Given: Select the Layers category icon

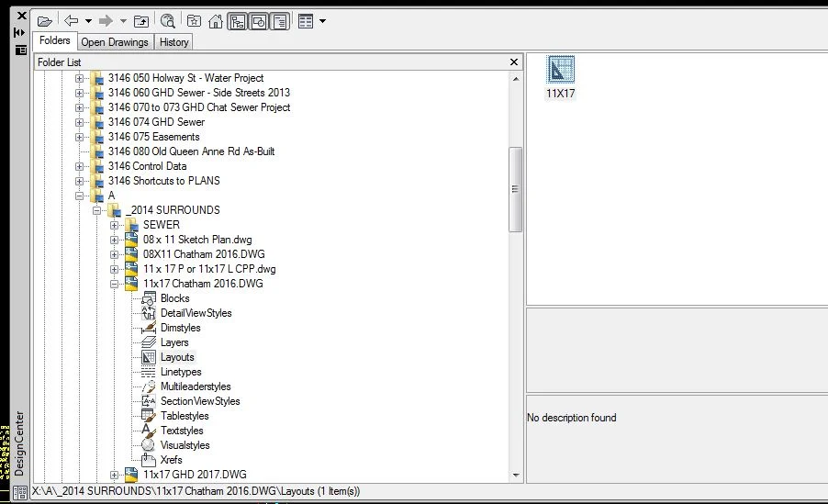Looking at the screenshot, I should point(149,342).
